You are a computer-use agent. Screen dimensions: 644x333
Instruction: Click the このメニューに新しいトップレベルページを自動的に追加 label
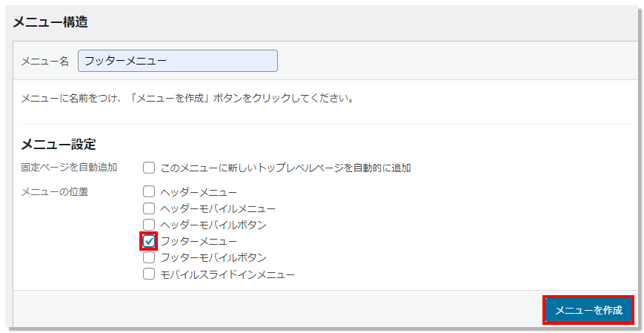click(x=285, y=168)
